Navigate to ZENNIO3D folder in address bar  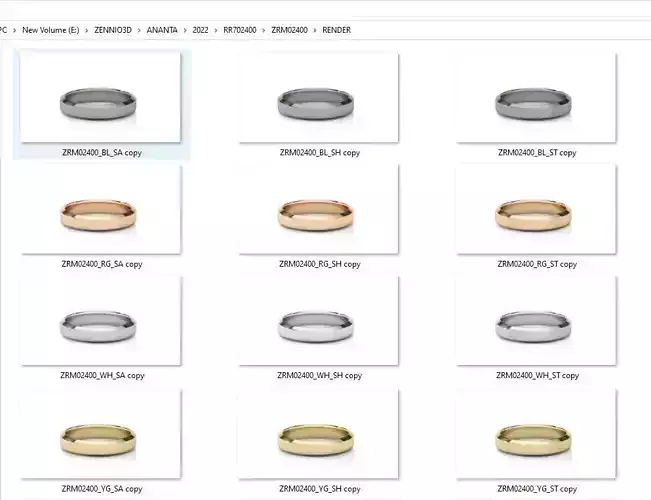pos(113,30)
